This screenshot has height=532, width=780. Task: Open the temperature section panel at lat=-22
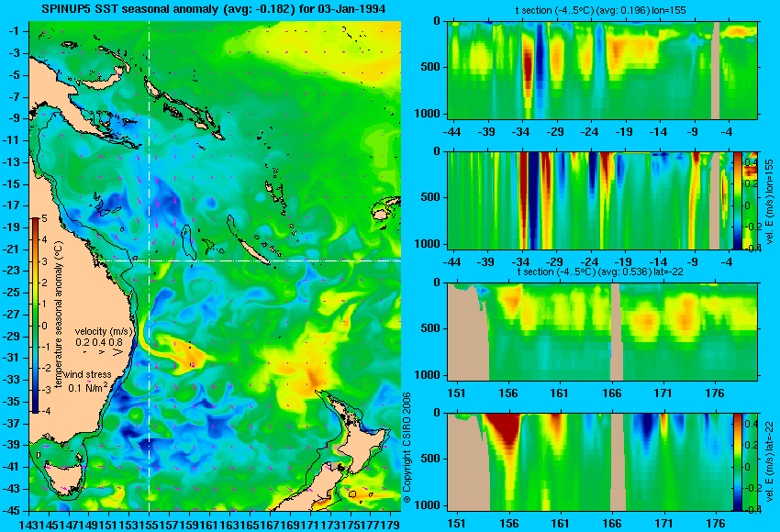[x=603, y=332]
